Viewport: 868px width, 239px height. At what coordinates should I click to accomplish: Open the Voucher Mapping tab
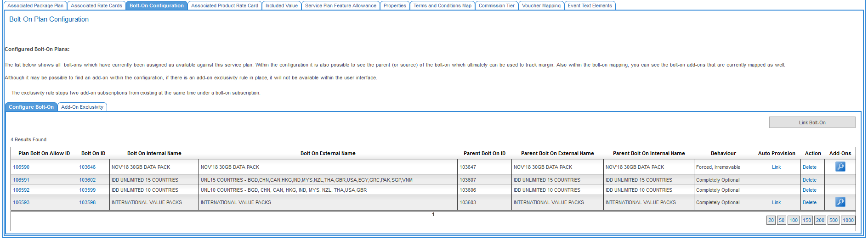(541, 6)
